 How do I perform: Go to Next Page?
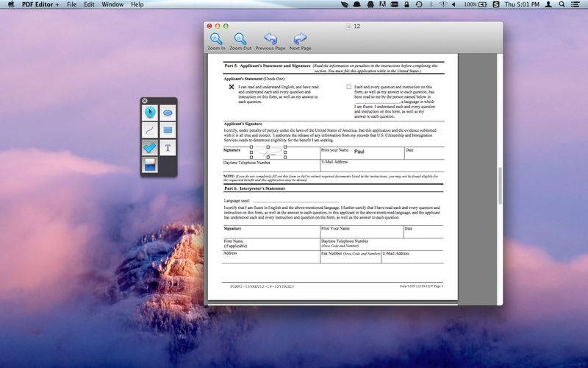[x=300, y=41]
